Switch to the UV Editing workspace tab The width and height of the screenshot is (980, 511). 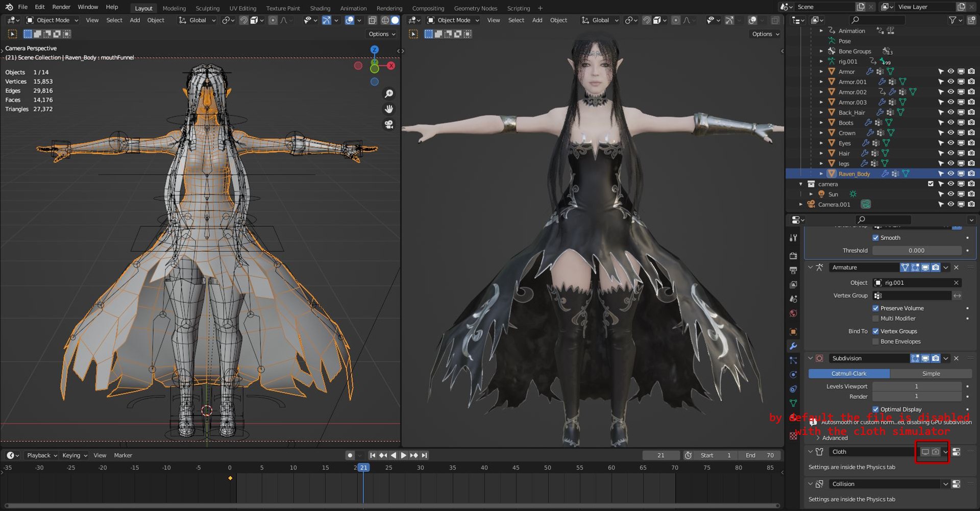pos(243,8)
